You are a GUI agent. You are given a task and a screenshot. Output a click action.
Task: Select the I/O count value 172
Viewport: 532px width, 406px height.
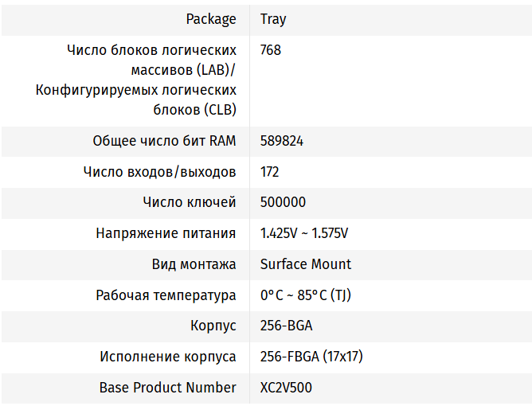(270, 172)
